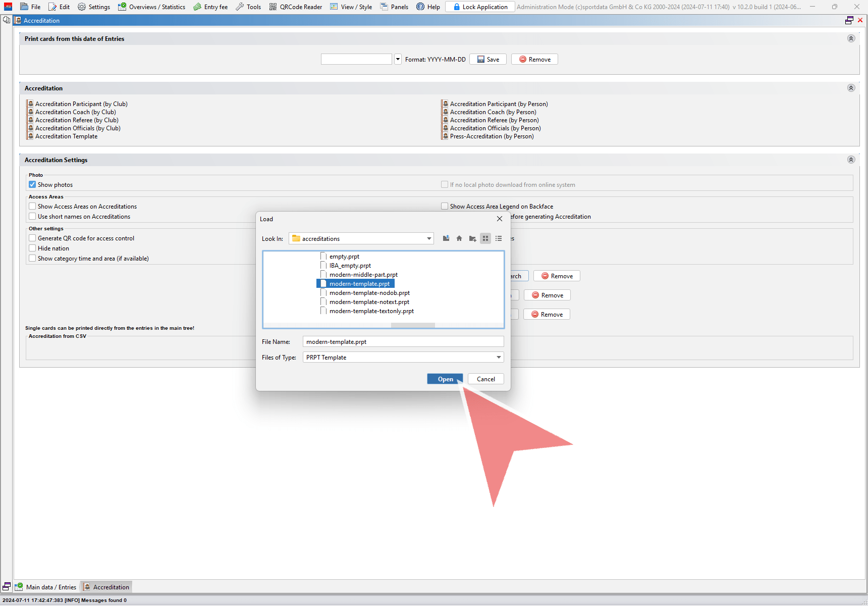Open Accreditation Participant (by Club) report
This screenshot has width=868, height=606.
(81, 104)
